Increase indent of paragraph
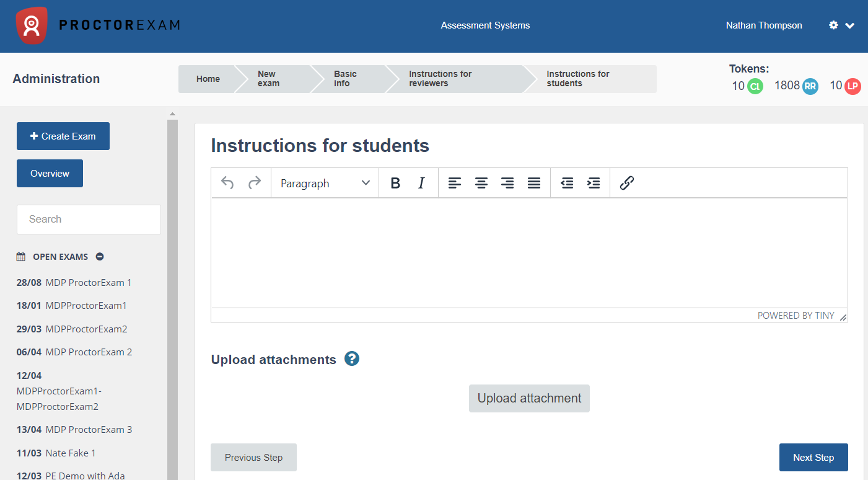The image size is (868, 480). (x=594, y=183)
